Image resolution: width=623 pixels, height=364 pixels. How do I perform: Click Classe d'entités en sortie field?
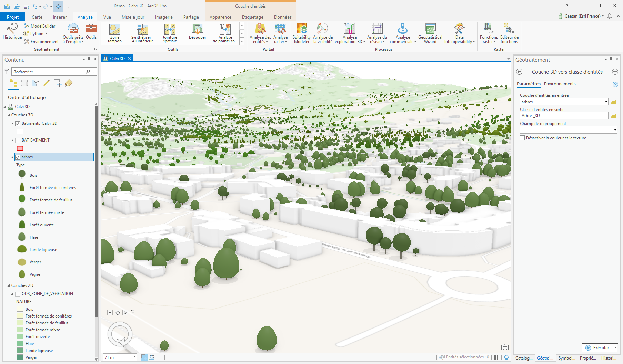point(564,116)
